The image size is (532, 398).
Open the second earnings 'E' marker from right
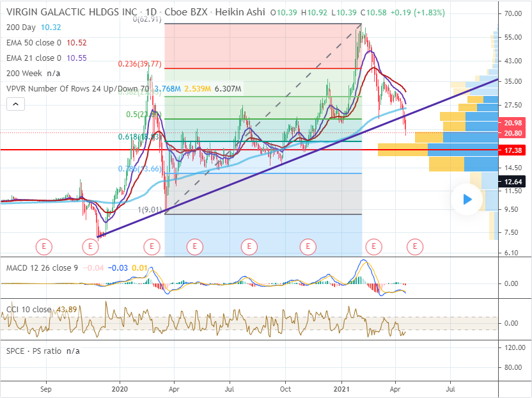pyautogui.click(x=373, y=246)
